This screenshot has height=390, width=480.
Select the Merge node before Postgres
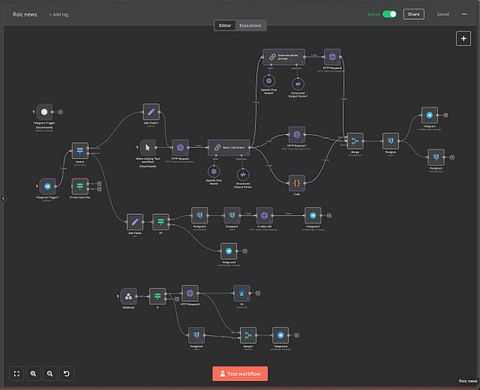(x=355, y=141)
